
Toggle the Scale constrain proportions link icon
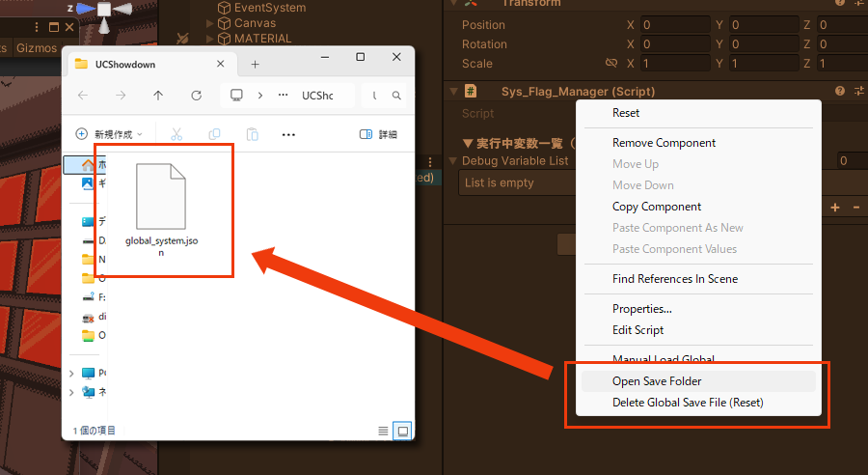coord(610,64)
